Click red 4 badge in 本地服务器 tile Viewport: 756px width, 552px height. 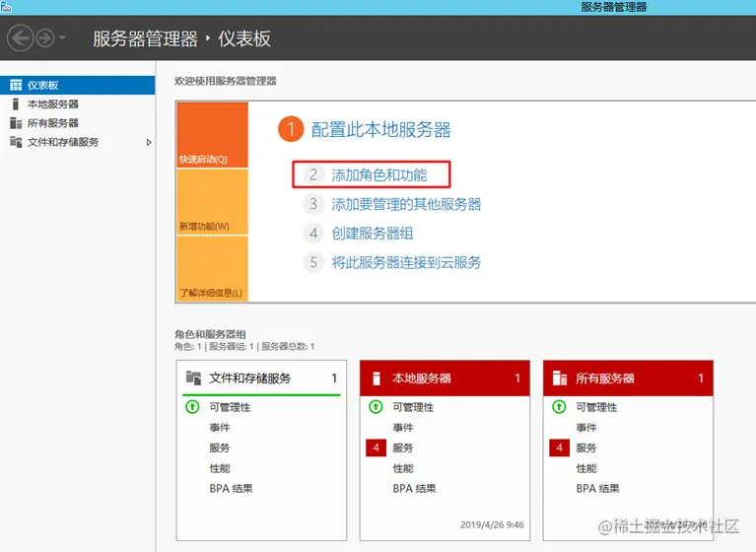pos(377,448)
